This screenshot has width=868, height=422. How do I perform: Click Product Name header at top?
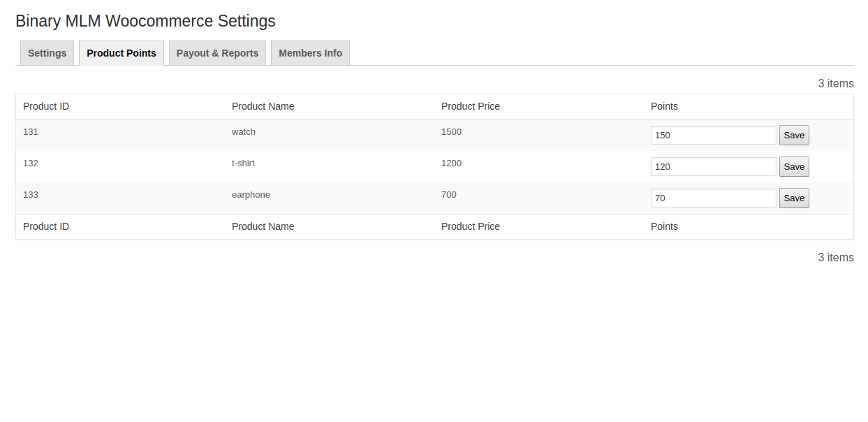point(263,106)
